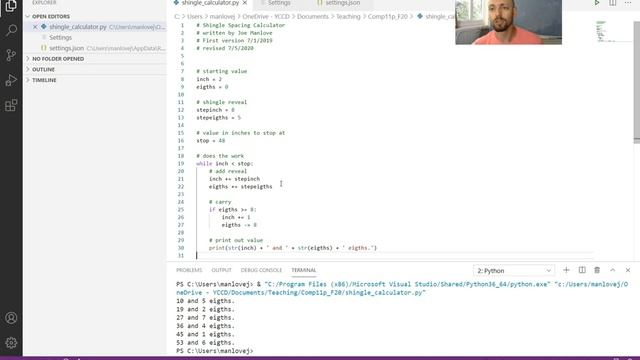Click the OneDrive - YCCD breadcrumb segment
The height and width of the screenshot is (360, 640).
[266, 17]
